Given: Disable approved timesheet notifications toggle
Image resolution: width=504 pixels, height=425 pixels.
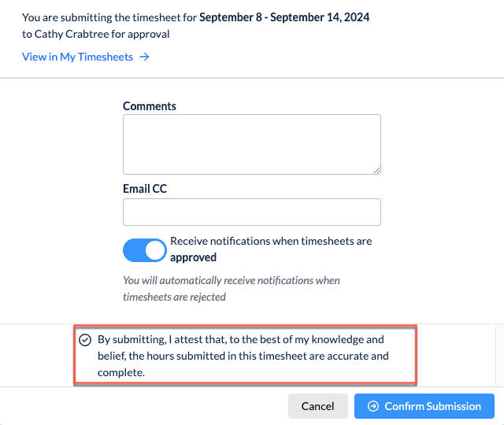Looking at the screenshot, I should click(145, 250).
